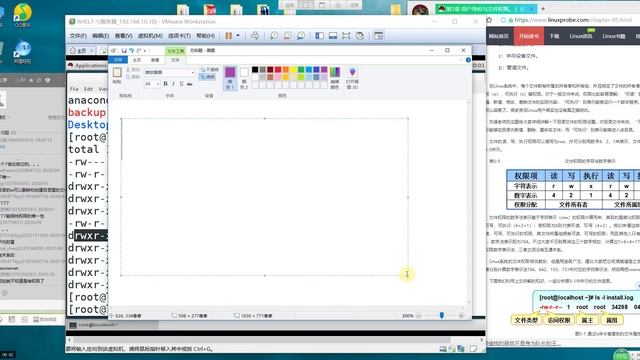Click the Paint help icon

(468, 60)
